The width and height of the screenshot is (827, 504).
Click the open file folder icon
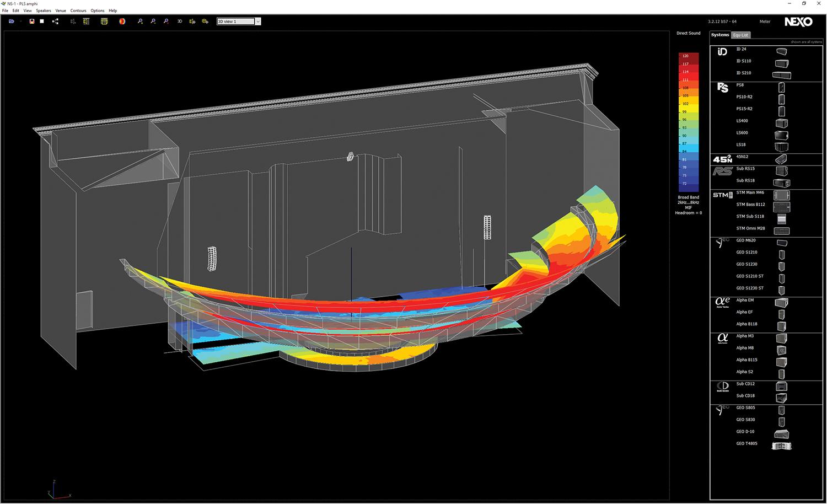coord(11,22)
